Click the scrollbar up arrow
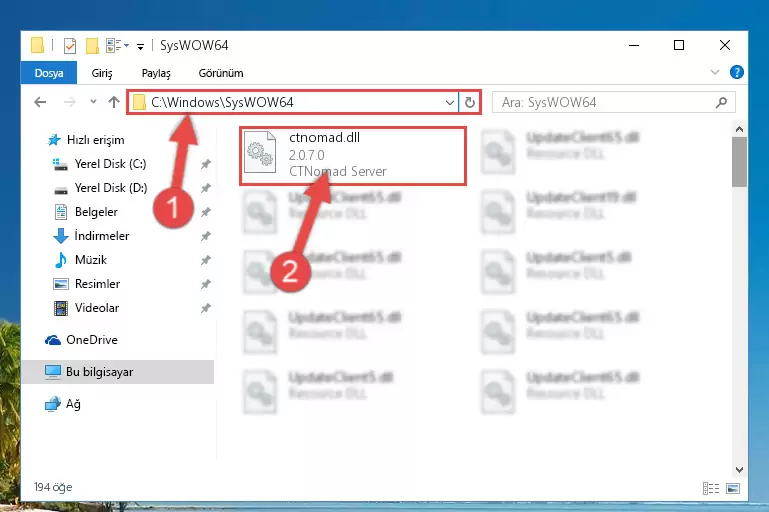769x512 pixels. (739, 129)
